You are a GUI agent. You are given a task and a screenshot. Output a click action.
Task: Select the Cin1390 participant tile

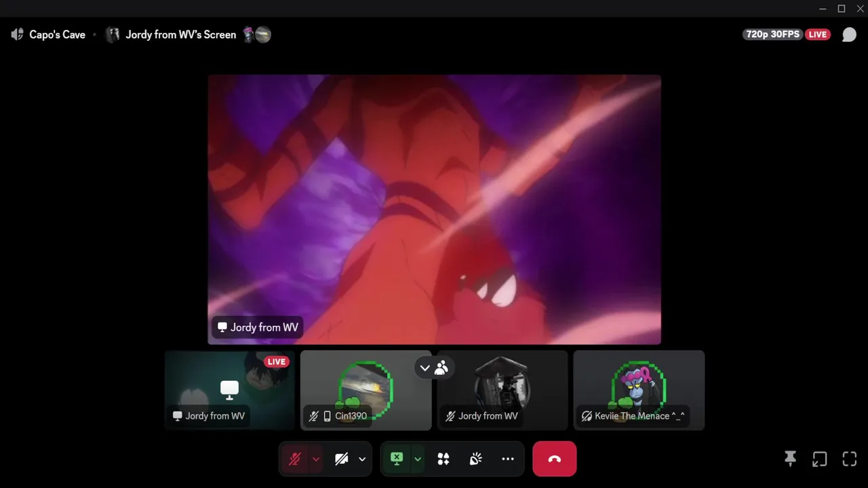(x=366, y=390)
